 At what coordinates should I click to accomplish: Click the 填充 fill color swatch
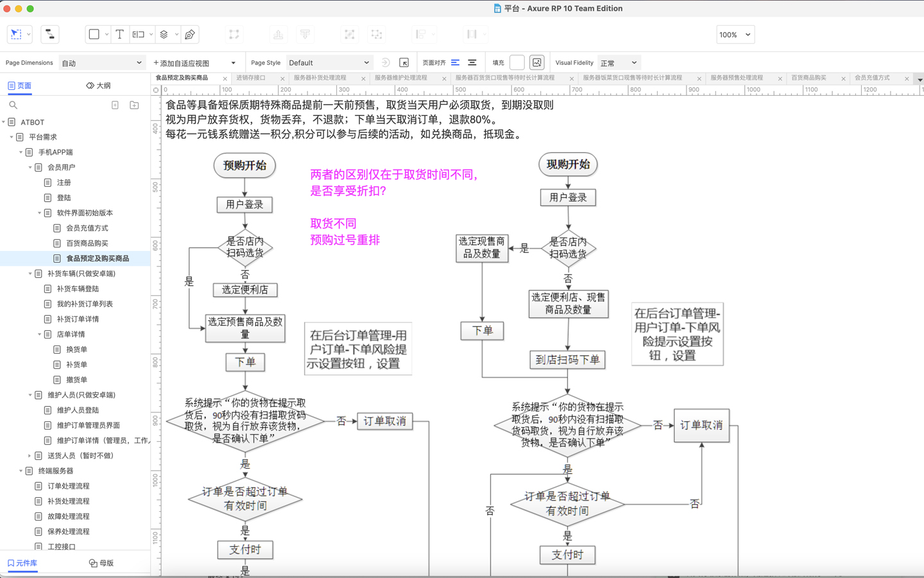(517, 62)
